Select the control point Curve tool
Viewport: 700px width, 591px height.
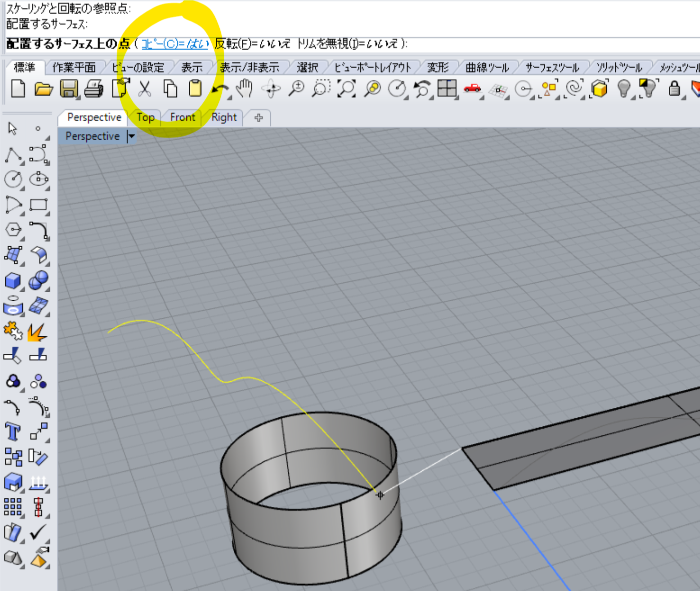(x=39, y=155)
